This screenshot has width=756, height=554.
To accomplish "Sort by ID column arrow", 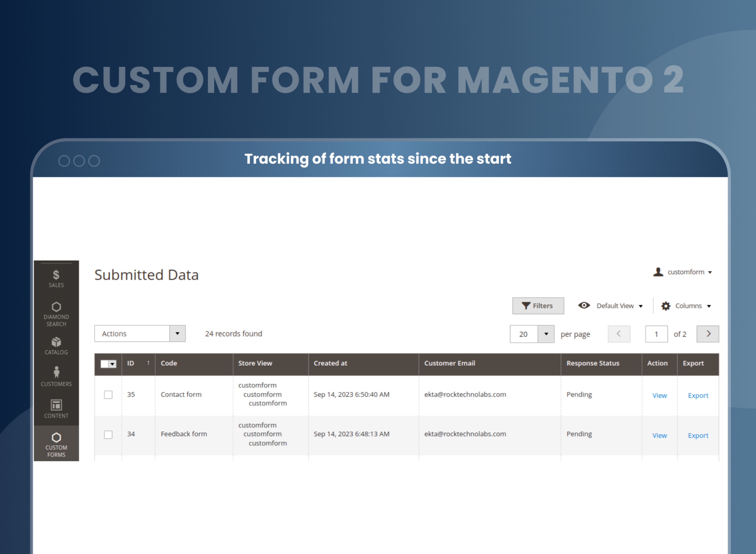I will 148,363.
